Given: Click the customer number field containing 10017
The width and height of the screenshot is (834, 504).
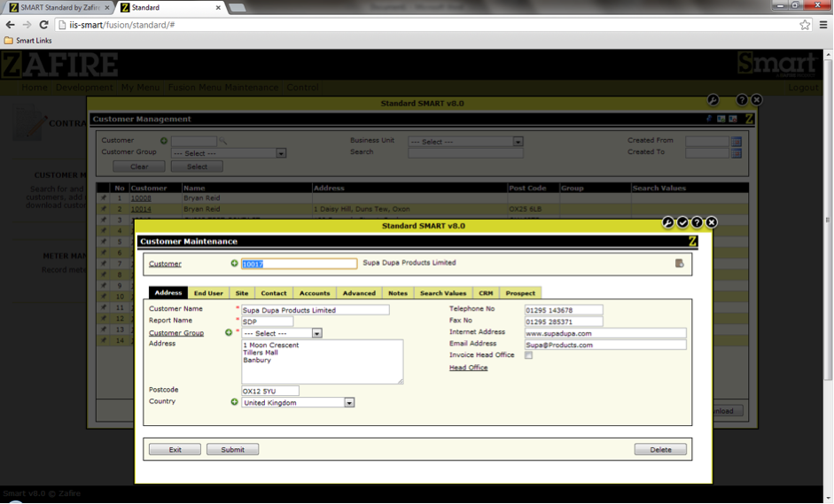Looking at the screenshot, I should click(299, 264).
